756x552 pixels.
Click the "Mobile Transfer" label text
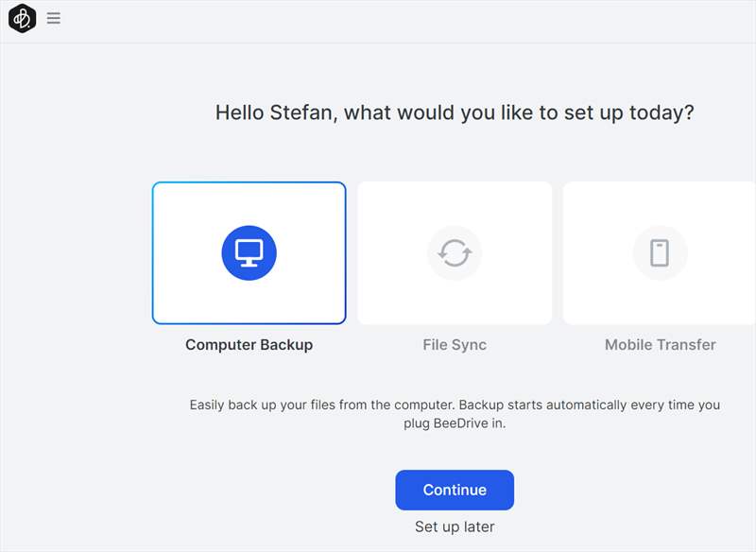click(x=660, y=345)
